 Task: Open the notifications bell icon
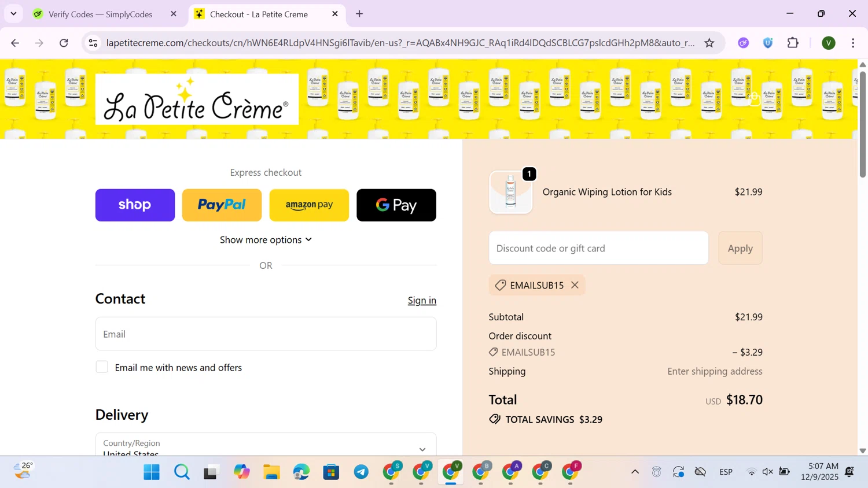(x=849, y=472)
